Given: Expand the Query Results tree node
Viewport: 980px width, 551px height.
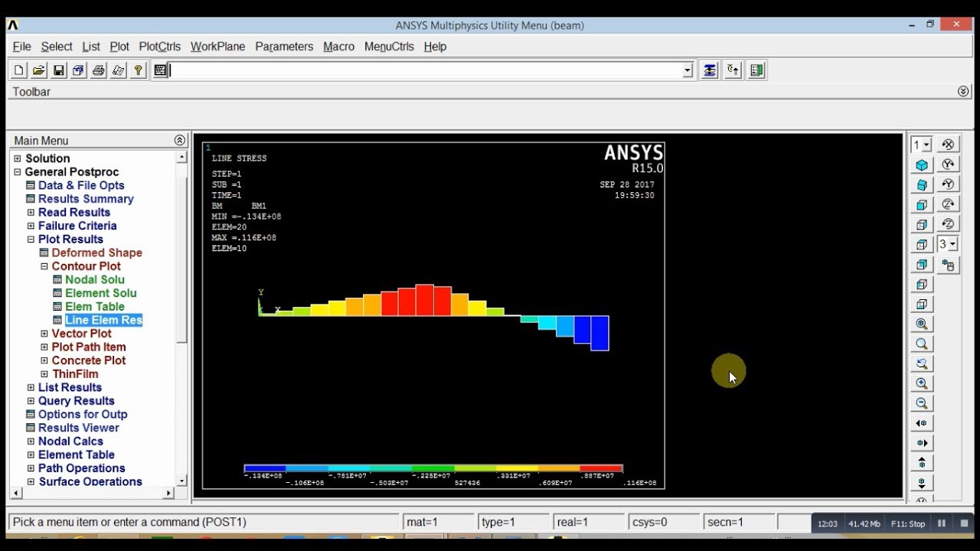Looking at the screenshot, I should pos(31,401).
